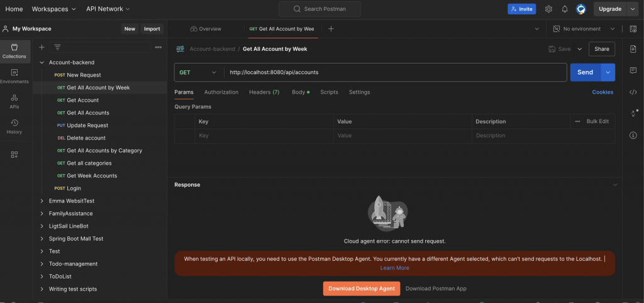
Task: Click the New button
Action: coord(130,29)
